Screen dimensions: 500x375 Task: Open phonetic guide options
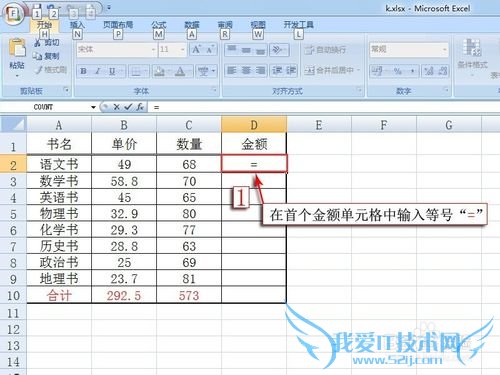tap(203, 71)
